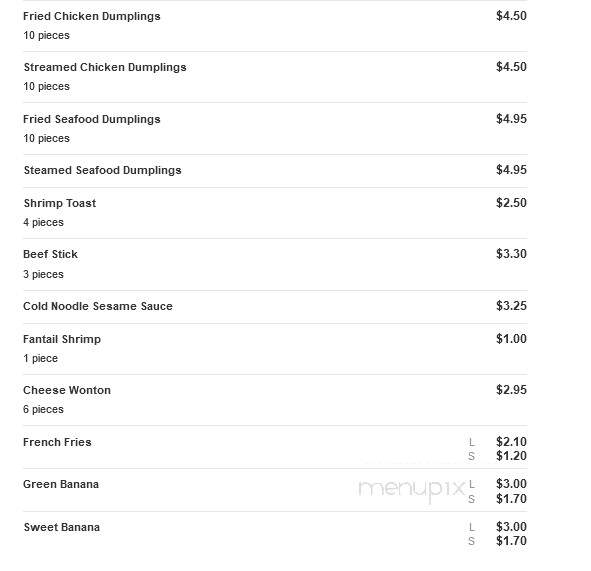Select the Cheese Wonton item

click(x=67, y=390)
